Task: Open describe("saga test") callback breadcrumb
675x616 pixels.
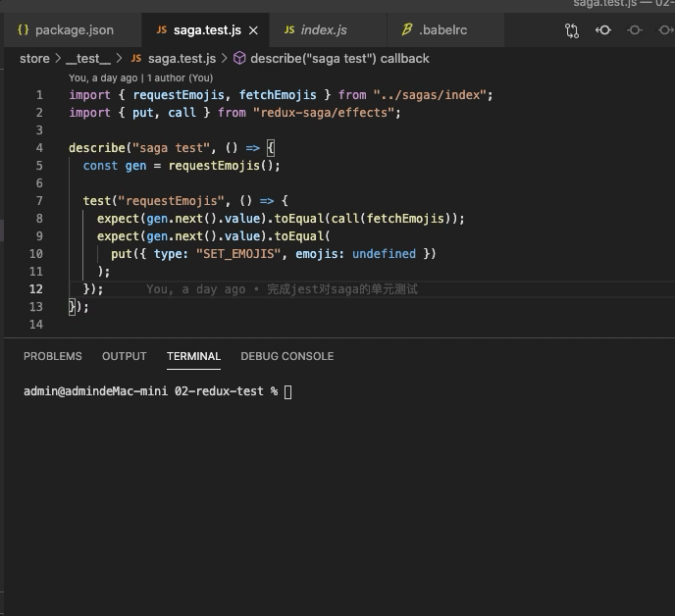Action: click(339, 59)
